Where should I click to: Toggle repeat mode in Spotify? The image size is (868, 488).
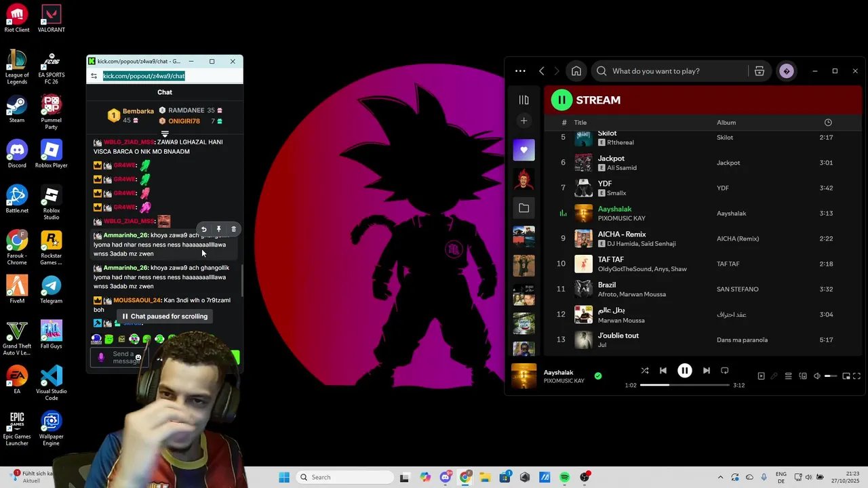tap(725, 371)
